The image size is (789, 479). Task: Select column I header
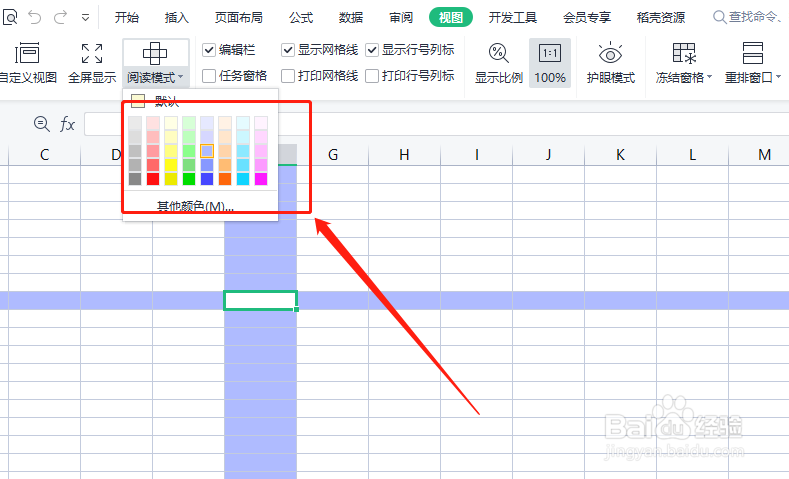(x=477, y=155)
